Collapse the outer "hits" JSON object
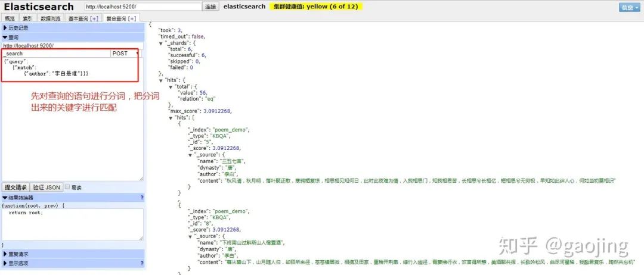This screenshot has height=275, width=644. point(162,80)
